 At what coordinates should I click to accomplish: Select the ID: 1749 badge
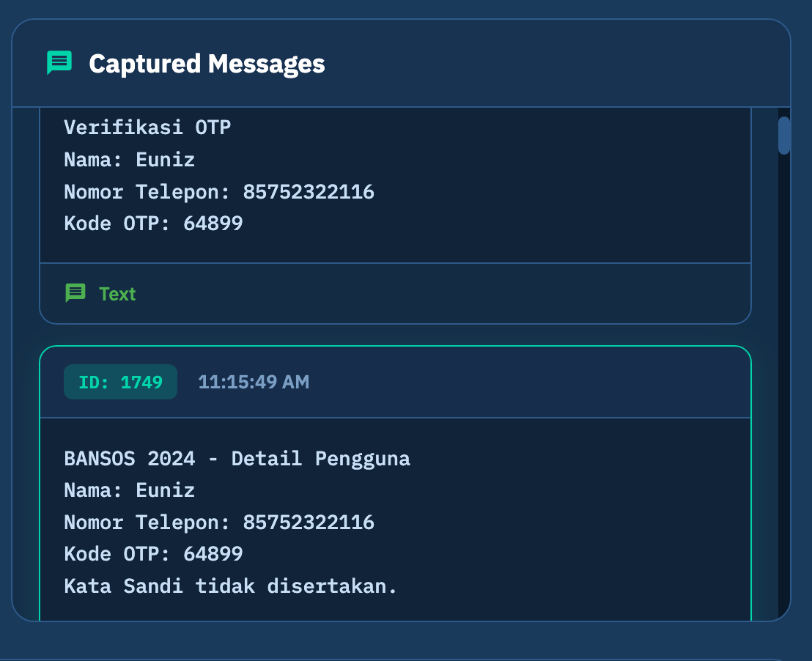pyautogui.click(x=120, y=381)
